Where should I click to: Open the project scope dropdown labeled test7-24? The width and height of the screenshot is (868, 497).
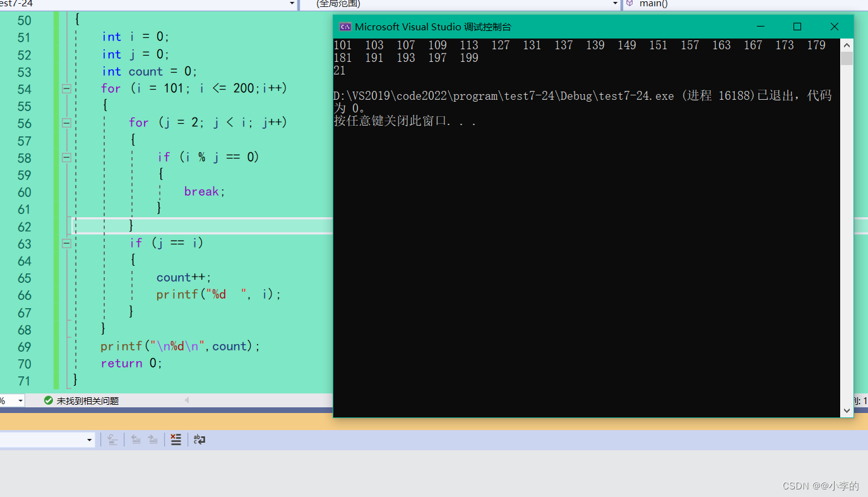tap(292, 4)
